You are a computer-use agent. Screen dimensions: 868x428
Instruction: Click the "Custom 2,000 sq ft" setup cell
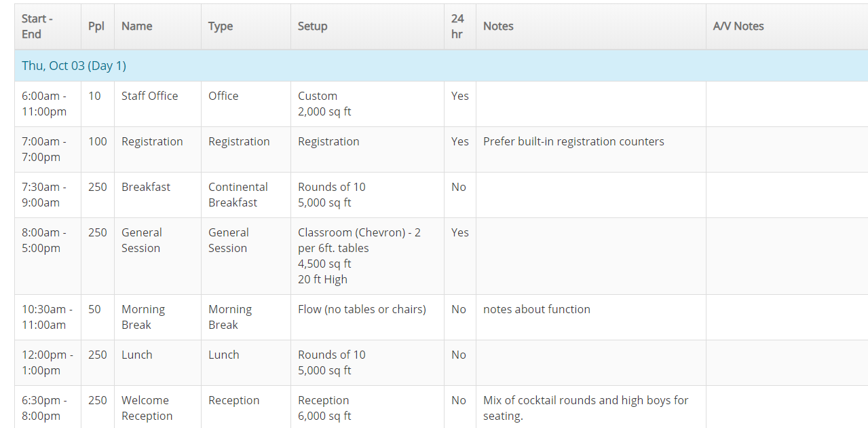(324, 104)
